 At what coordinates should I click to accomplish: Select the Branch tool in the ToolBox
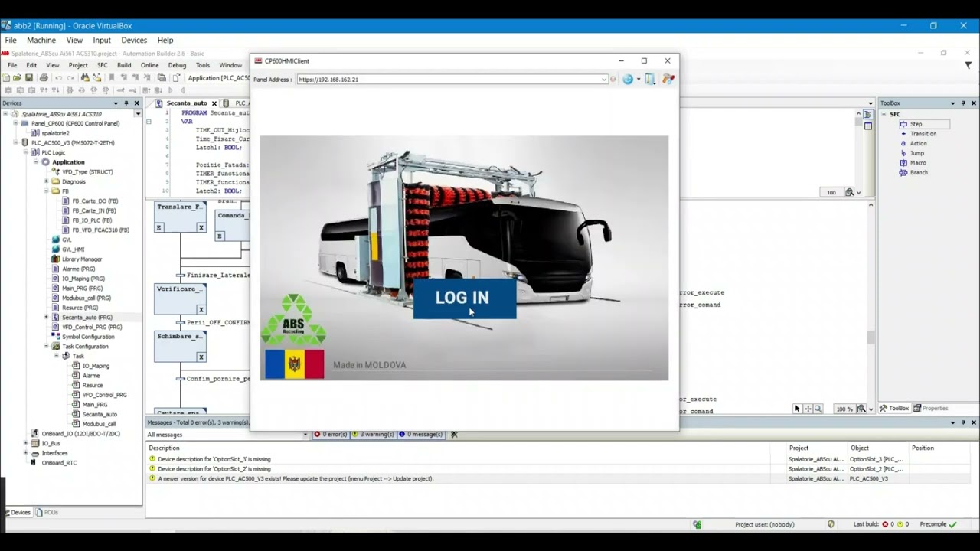pyautogui.click(x=919, y=173)
